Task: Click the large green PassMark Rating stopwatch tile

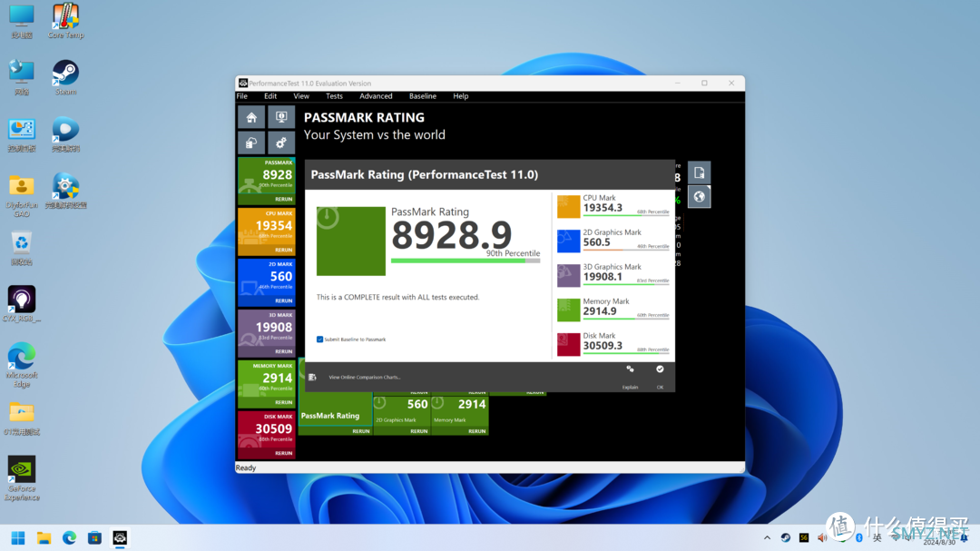Action: click(350, 241)
